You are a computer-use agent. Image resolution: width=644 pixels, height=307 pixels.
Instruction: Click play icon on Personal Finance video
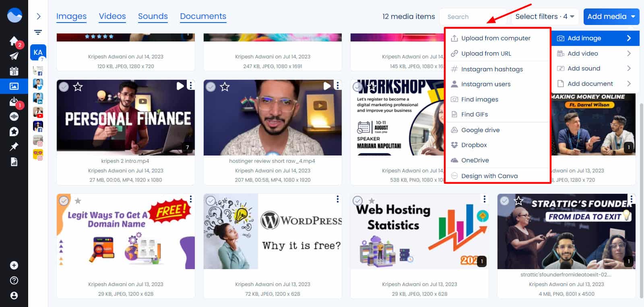[x=180, y=86]
